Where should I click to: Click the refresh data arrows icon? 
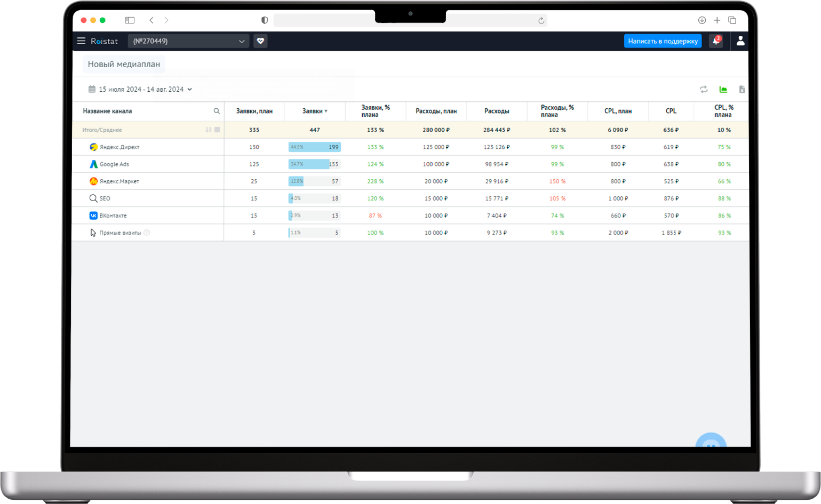[704, 90]
